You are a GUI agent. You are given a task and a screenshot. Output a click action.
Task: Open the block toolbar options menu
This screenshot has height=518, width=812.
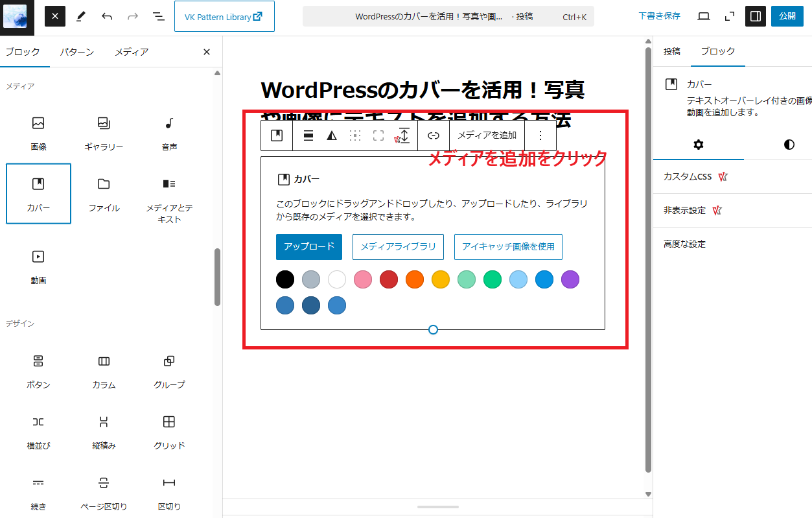[x=540, y=135]
